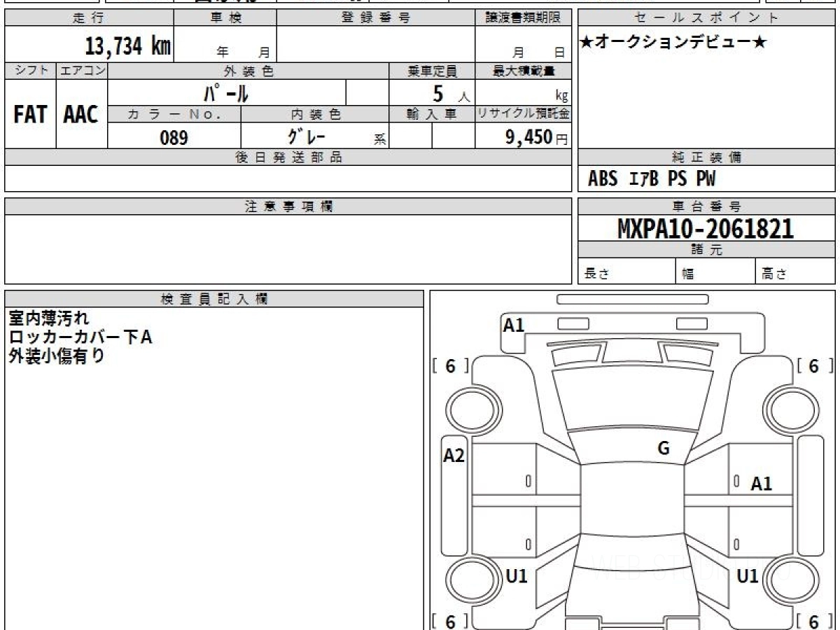Click the color number 089 field
840x630 pixels.
coord(174,137)
